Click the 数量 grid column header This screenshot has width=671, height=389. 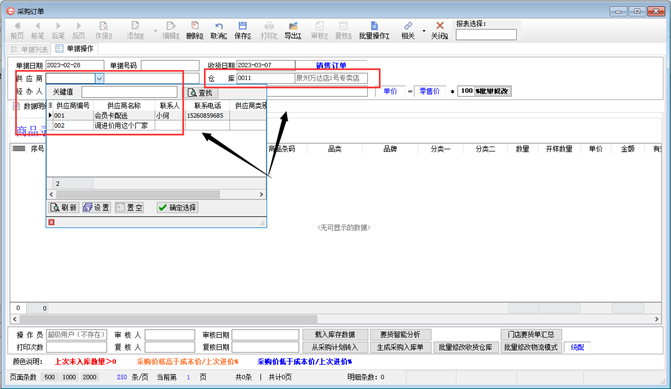click(522, 149)
